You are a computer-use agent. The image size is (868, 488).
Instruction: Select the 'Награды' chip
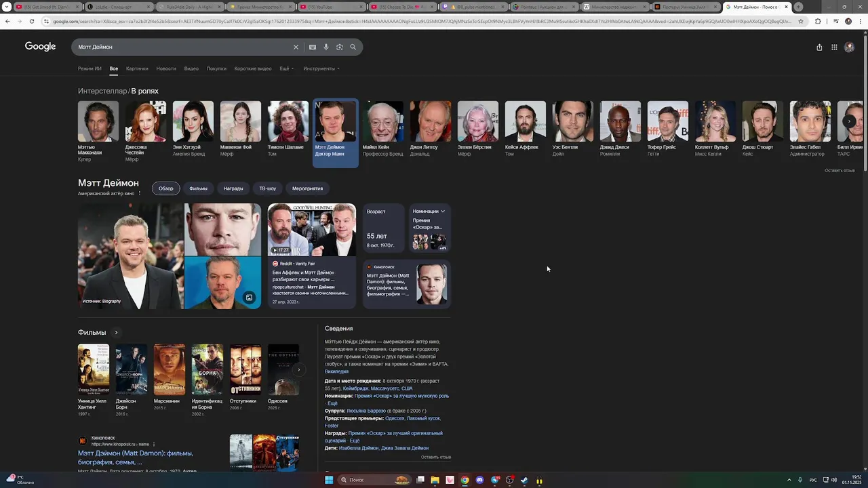(x=233, y=188)
